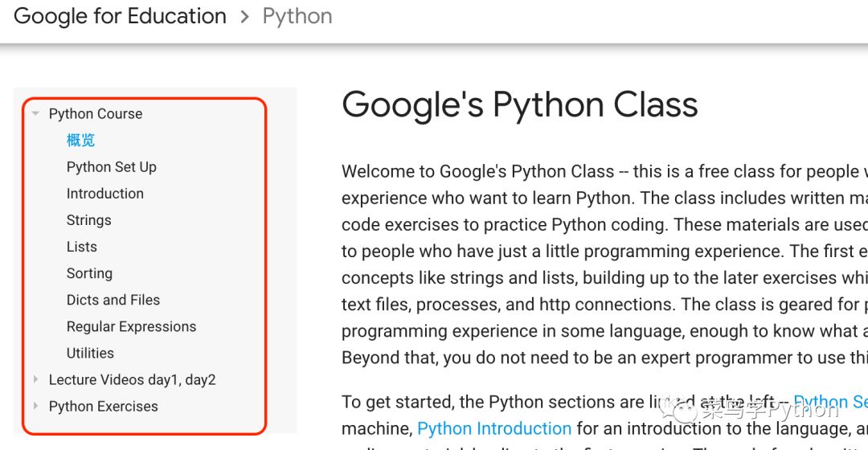
Task: Follow the Python Introduction link in paragraph
Action: coord(493,428)
